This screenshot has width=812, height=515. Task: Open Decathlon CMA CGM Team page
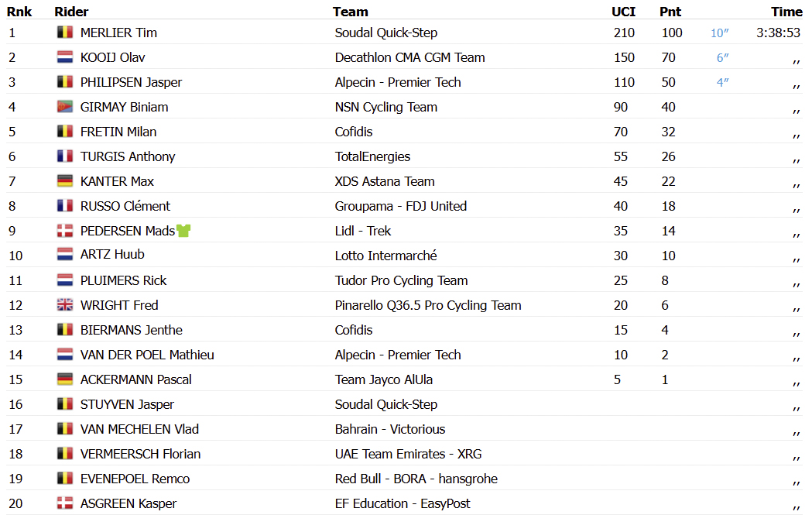click(x=409, y=57)
